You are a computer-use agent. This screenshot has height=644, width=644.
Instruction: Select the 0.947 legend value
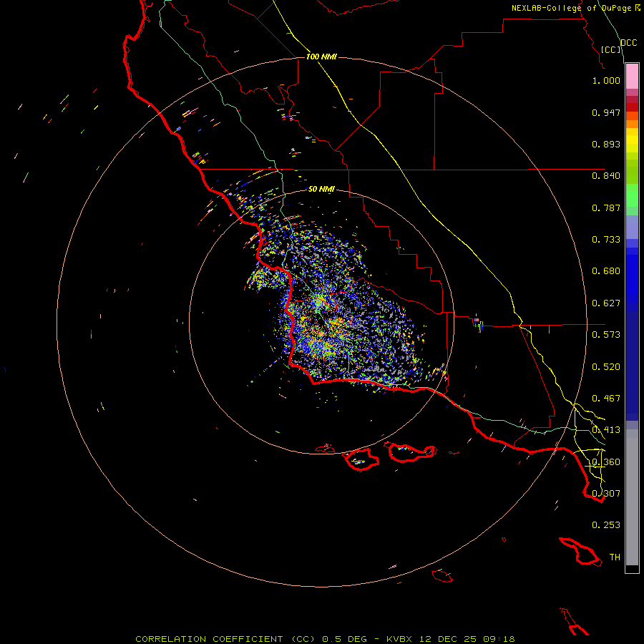click(606, 112)
